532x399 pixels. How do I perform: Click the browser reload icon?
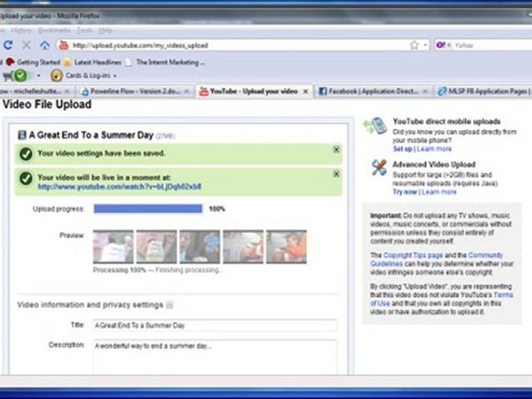[x=8, y=45]
